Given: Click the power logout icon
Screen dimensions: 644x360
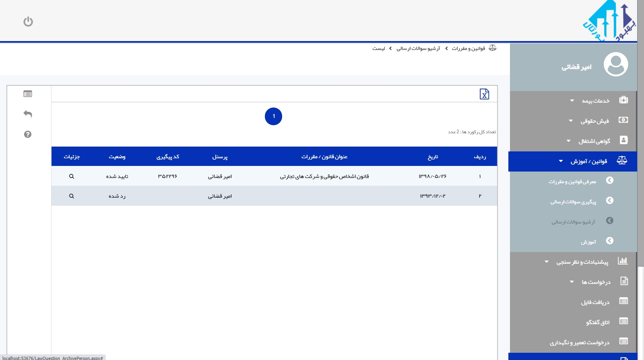Looking at the screenshot, I should [x=28, y=21].
